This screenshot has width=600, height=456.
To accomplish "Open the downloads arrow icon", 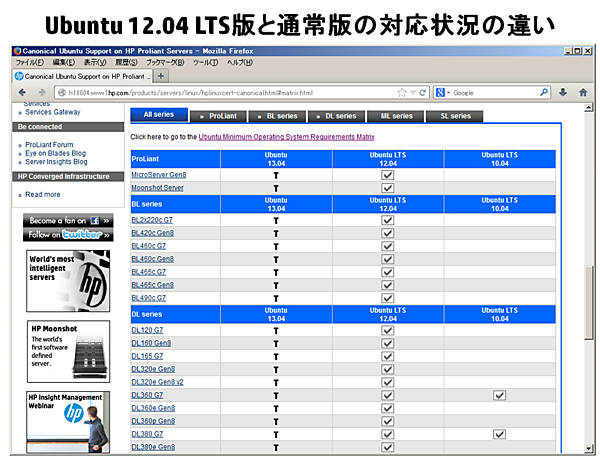I will (x=562, y=93).
